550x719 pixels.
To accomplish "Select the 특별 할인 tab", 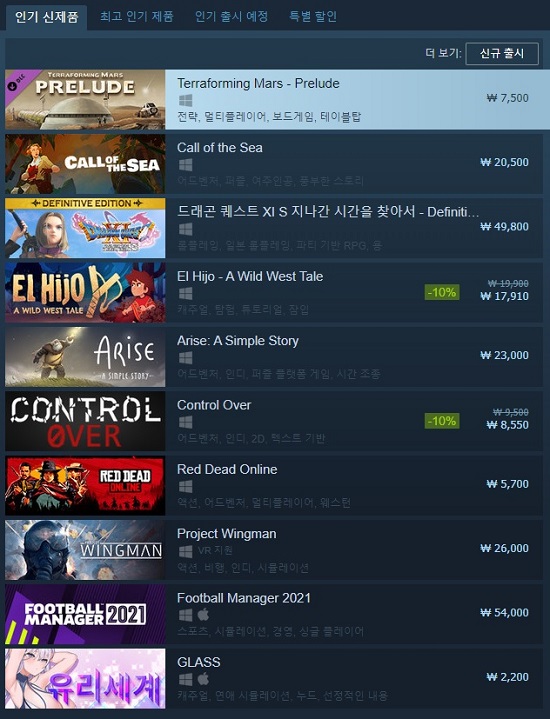I will point(313,17).
